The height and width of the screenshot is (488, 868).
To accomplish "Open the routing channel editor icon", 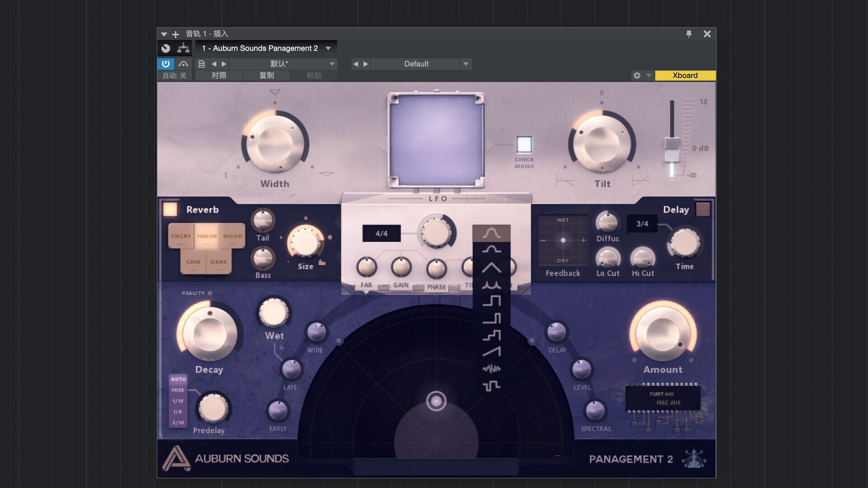I will [x=183, y=48].
